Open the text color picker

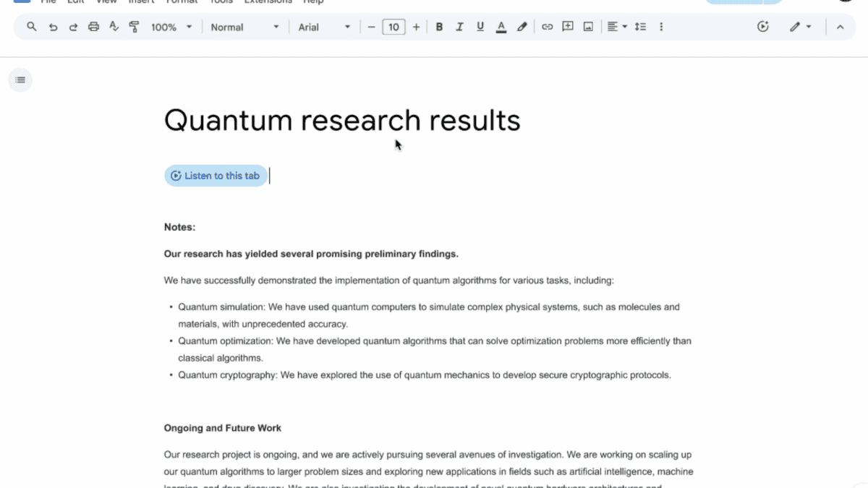[x=501, y=27]
